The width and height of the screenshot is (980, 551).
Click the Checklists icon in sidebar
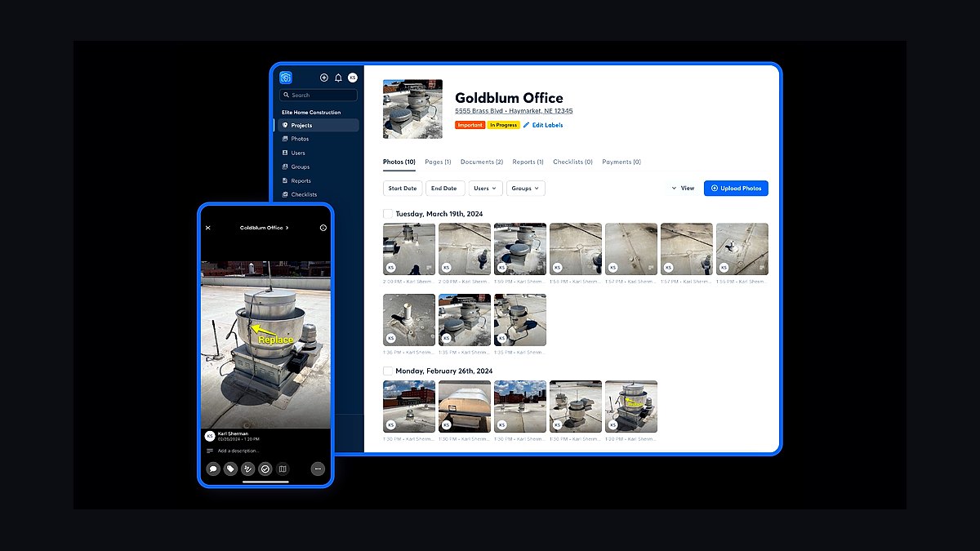[x=285, y=194]
